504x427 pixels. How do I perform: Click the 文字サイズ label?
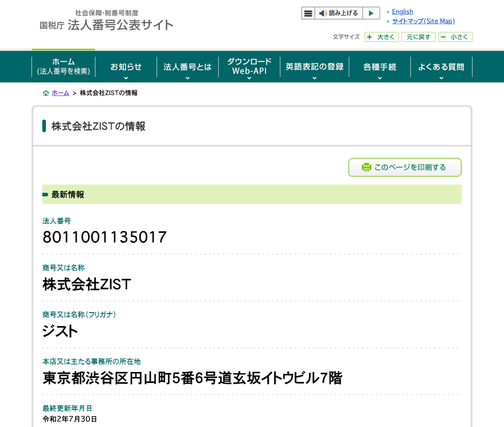pos(346,36)
